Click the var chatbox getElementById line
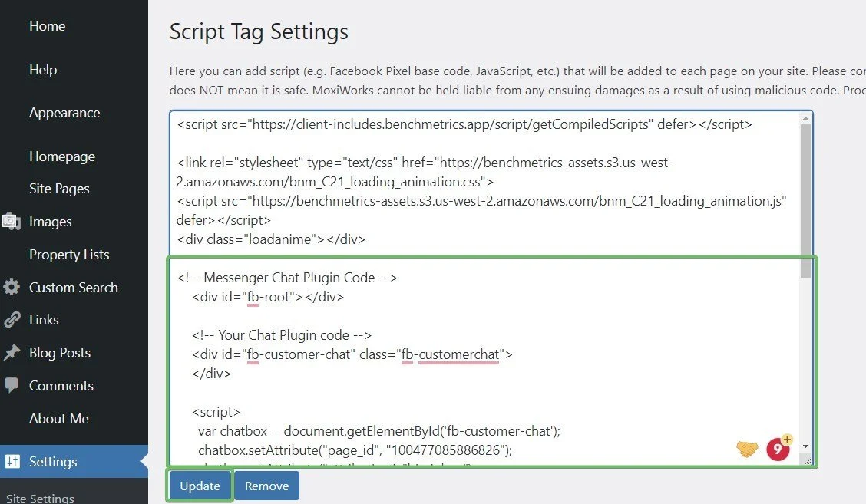866x504 pixels. tap(379, 431)
